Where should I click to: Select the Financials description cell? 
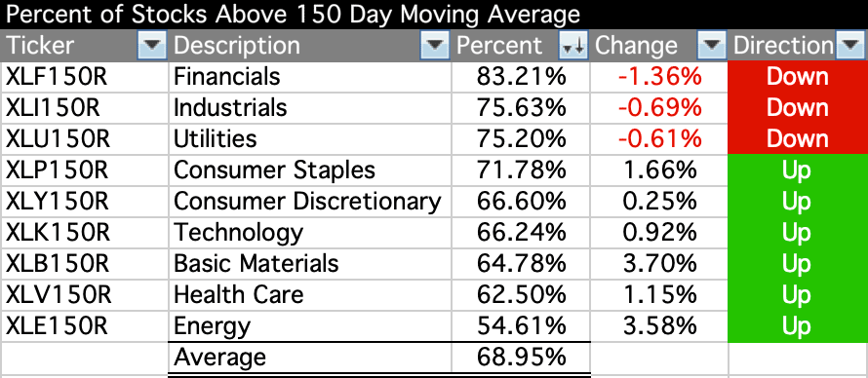(310, 77)
